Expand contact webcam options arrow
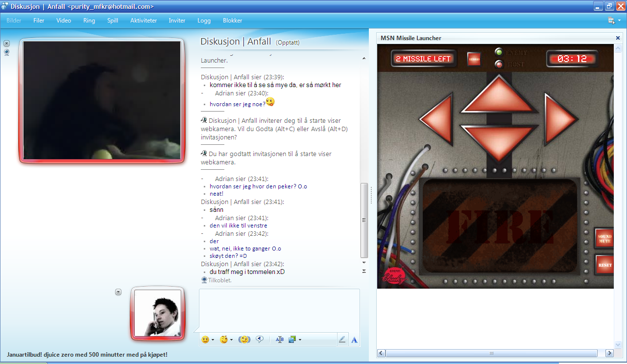This screenshot has width=627, height=364. pyautogui.click(x=7, y=43)
